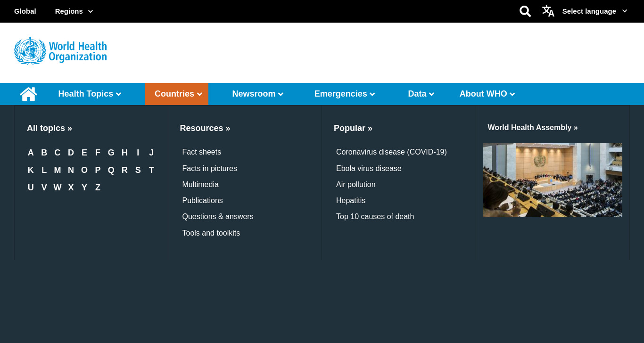Browse topics starting with letter E
The width and height of the screenshot is (644, 343).
[x=84, y=153]
